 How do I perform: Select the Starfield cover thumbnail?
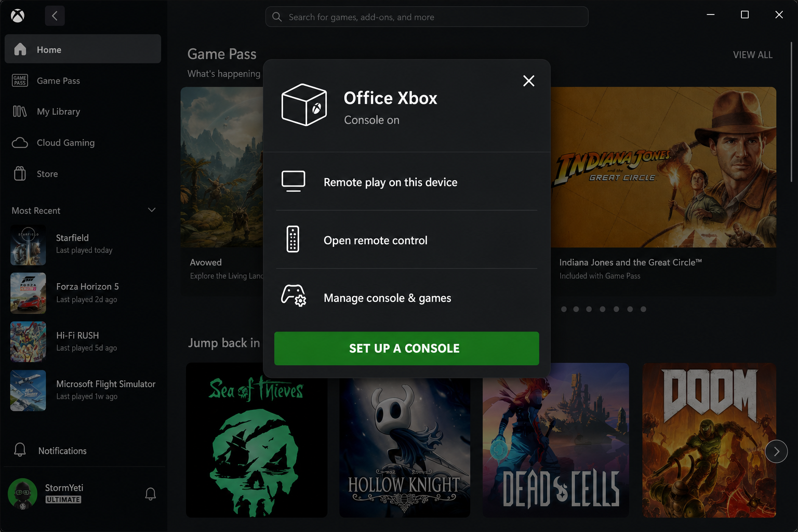pyautogui.click(x=28, y=245)
